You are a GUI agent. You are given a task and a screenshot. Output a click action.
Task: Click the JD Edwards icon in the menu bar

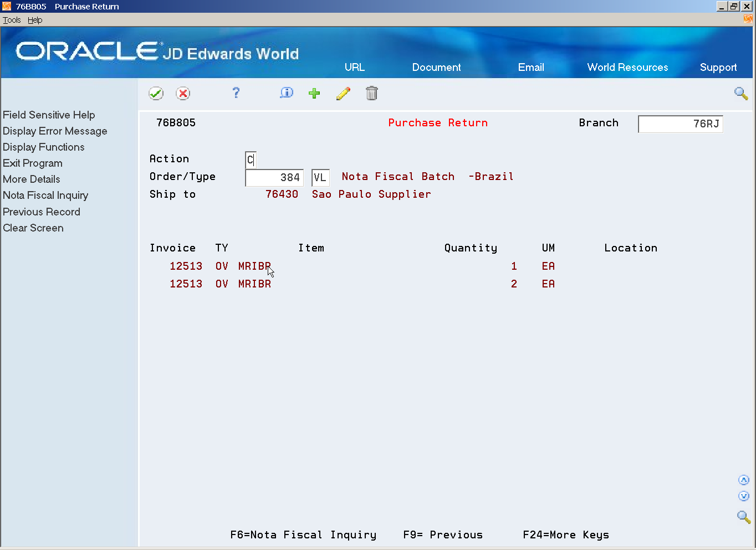pyautogui.click(x=748, y=19)
